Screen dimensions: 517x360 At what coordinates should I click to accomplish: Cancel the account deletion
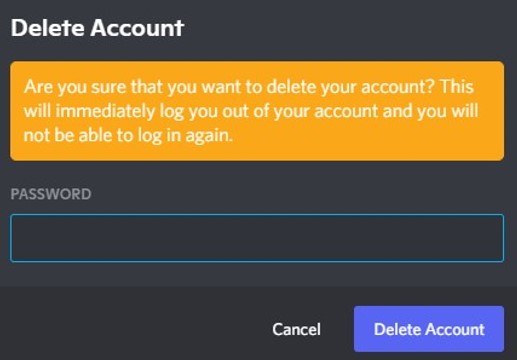(296, 329)
